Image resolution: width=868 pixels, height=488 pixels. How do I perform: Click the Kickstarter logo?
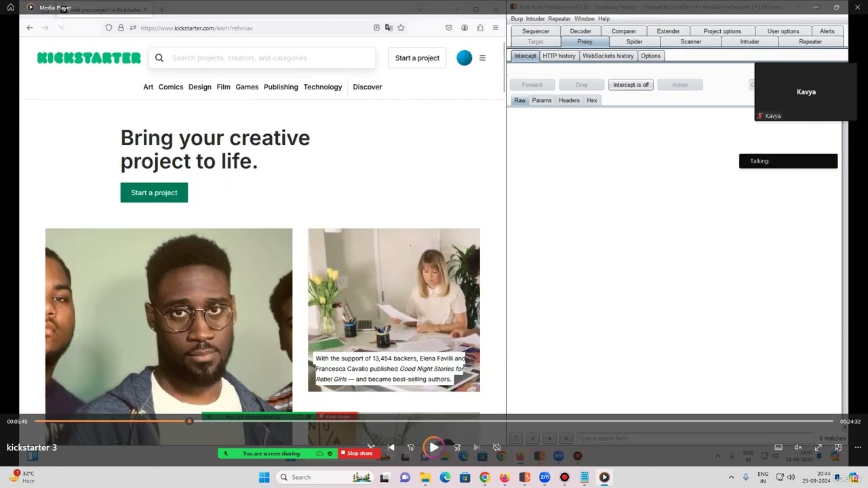(x=89, y=58)
